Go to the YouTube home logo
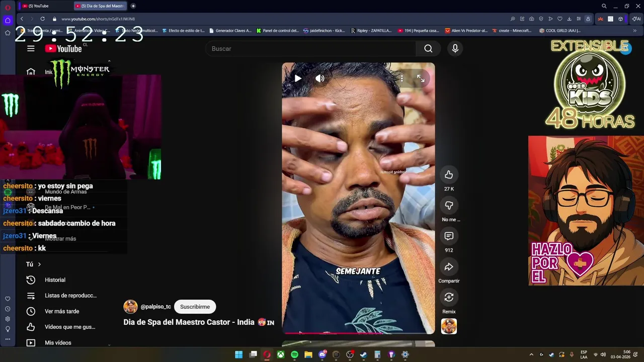The image size is (644, 362). click(x=63, y=48)
